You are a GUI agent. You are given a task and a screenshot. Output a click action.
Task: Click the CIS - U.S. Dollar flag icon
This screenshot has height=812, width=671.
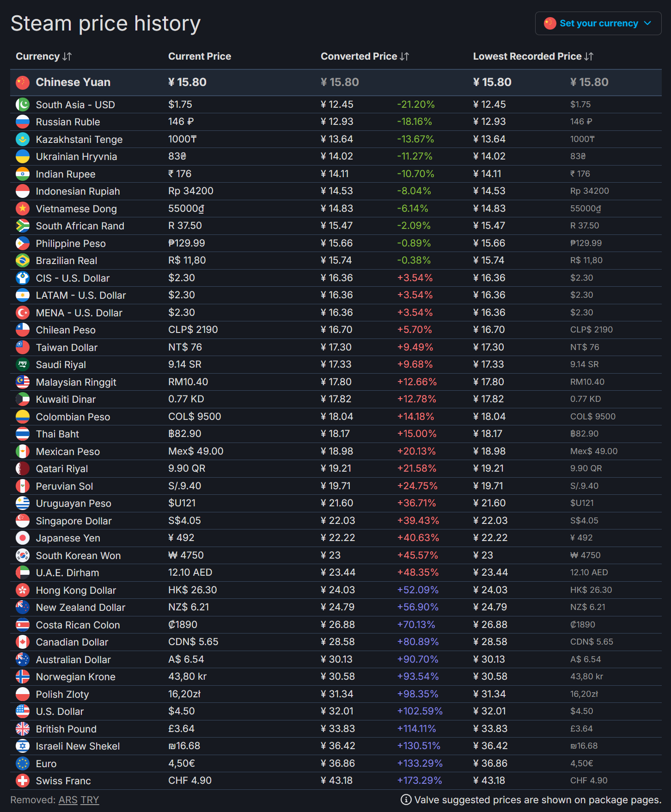tap(23, 278)
